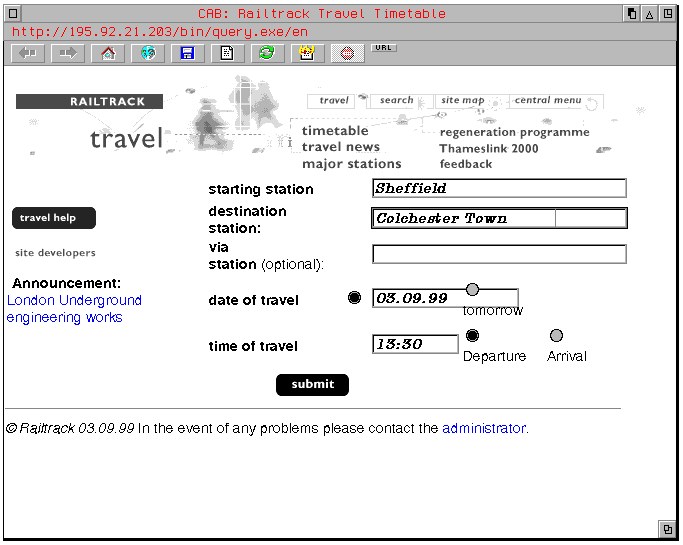Click the sizer gadget at window bottom corner
683x545 pixels.
point(667,530)
